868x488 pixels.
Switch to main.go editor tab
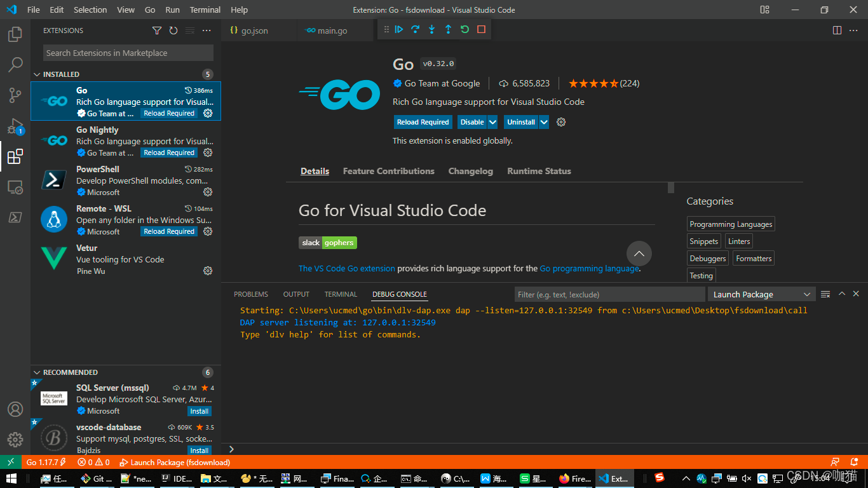point(332,30)
